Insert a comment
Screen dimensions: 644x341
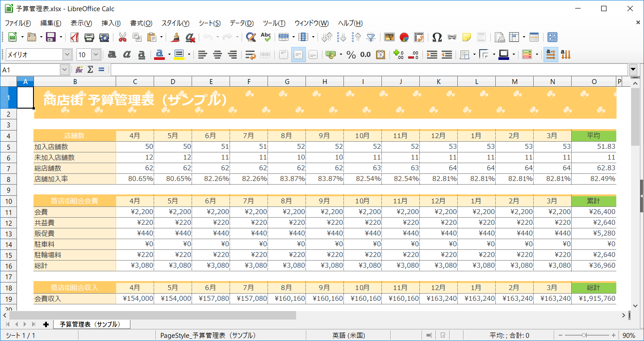466,37
